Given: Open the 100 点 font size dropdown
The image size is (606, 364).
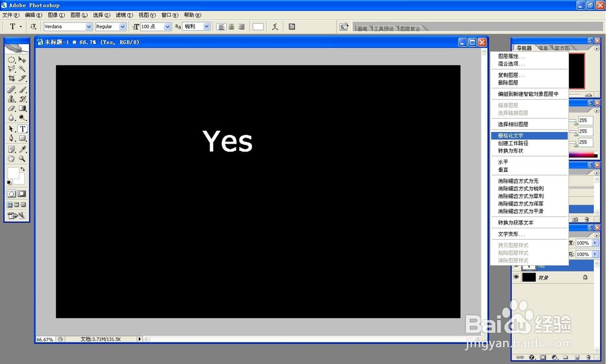Looking at the screenshot, I should (x=167, y=27).
